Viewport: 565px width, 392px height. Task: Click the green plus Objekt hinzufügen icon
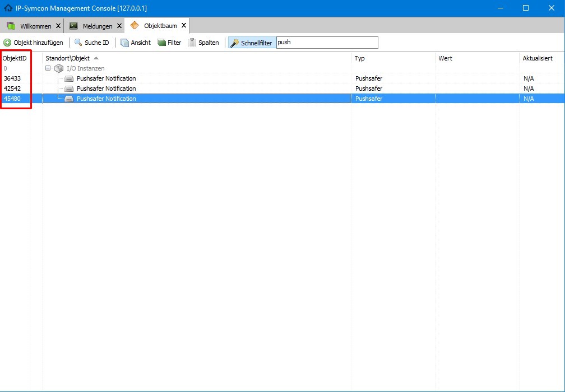point(7,43)
